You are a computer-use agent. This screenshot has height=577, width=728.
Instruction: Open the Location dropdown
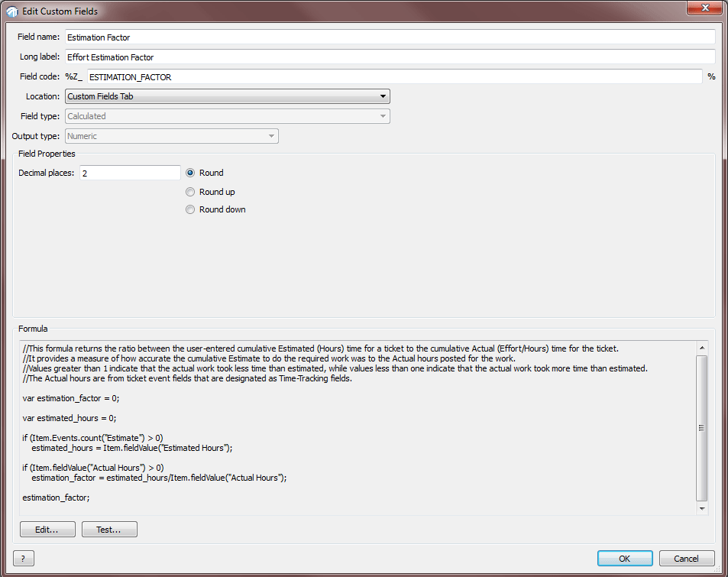pyautogui.click(x=228, y=96)
